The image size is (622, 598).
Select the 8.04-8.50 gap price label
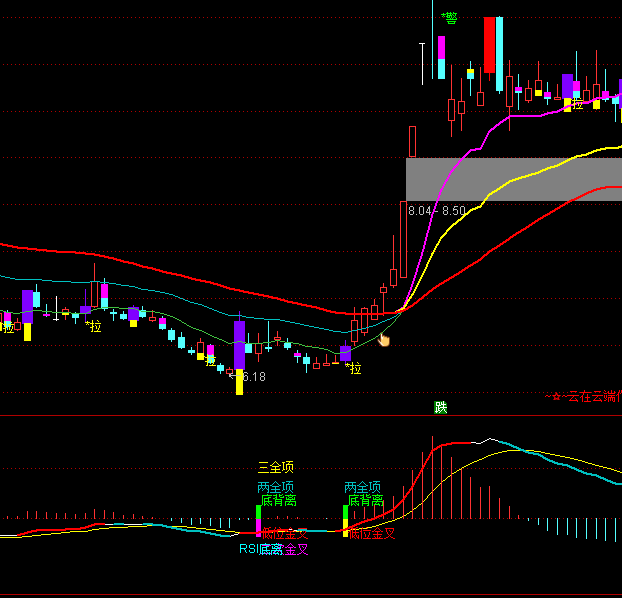click(x=437, y=211)
